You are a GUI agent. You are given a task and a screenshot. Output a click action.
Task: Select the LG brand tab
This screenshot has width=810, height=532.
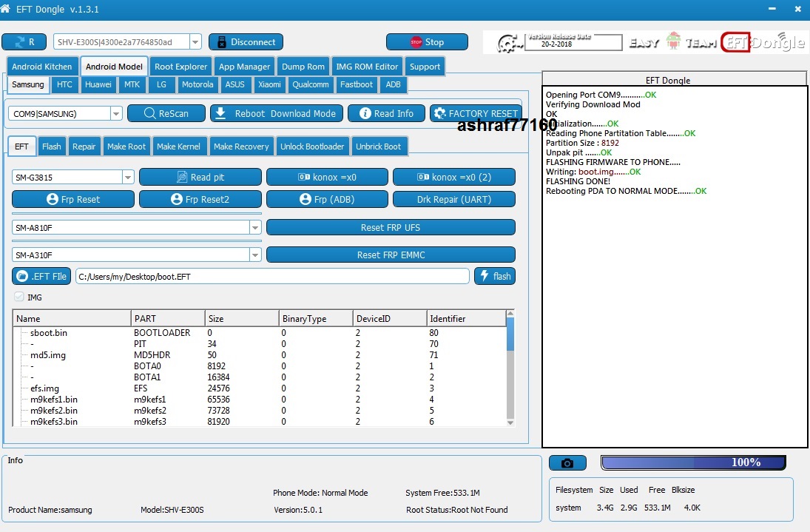click(x=162, y=84)
